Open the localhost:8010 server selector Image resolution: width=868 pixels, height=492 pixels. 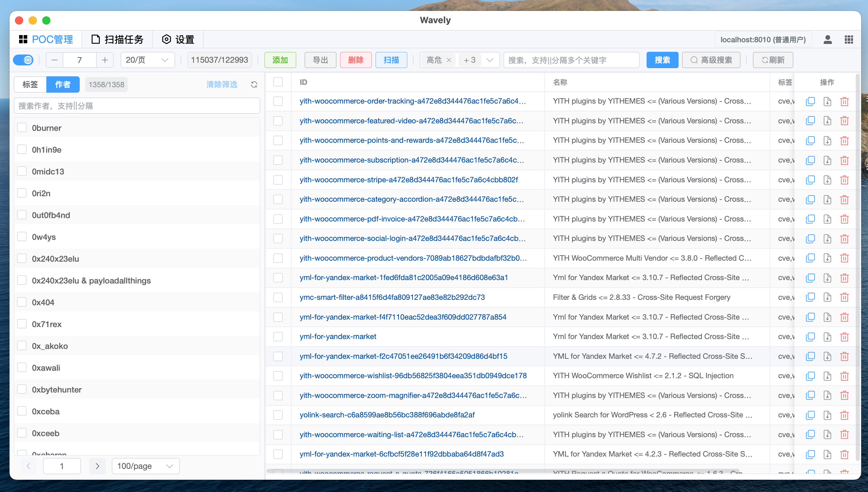[x=763, y=40]
